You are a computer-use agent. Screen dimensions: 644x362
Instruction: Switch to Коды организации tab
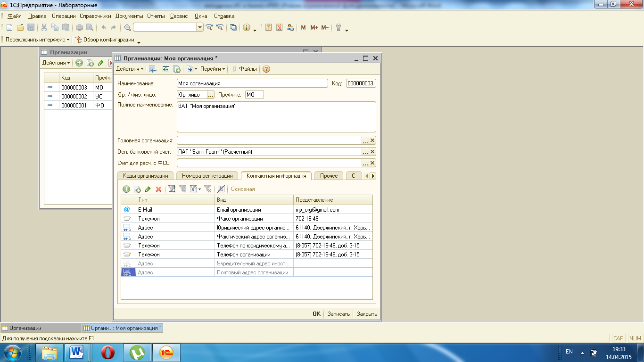145,176
